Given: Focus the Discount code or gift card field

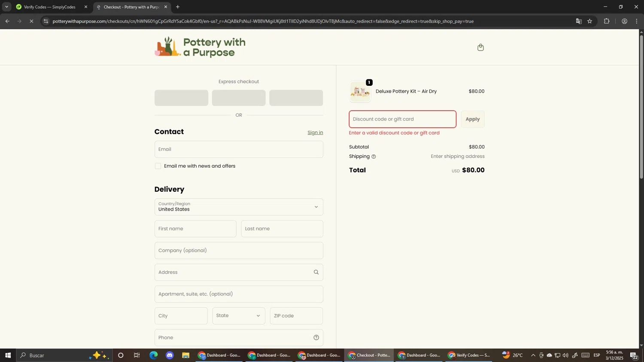Looking at the screenshot, I should 403,119.
